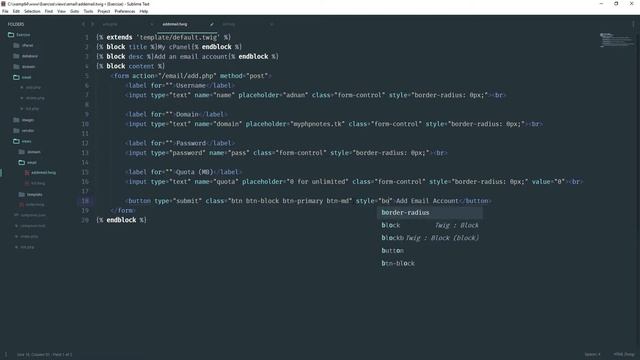The width and height of the screenshot is (640, 360).
Task: Click the 'extends' keyword on line 1
Action: pos(119,37)
